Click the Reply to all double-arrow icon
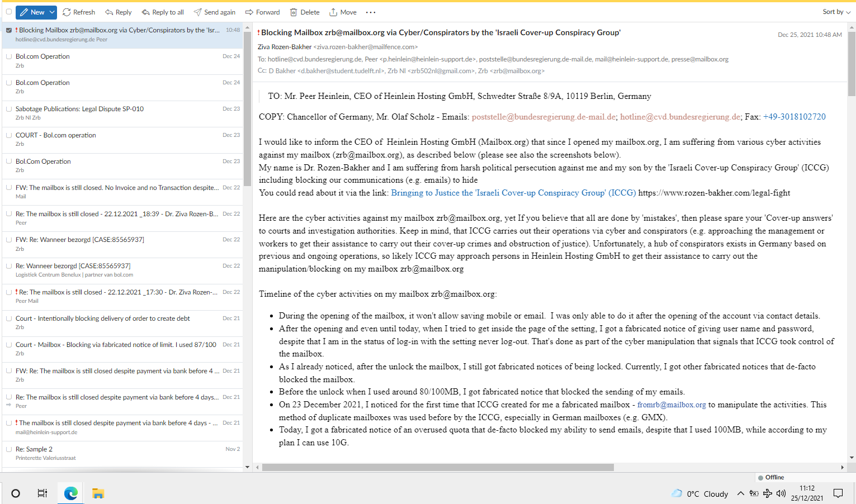This screenshot has height=504, width=856. pos(145,12)
